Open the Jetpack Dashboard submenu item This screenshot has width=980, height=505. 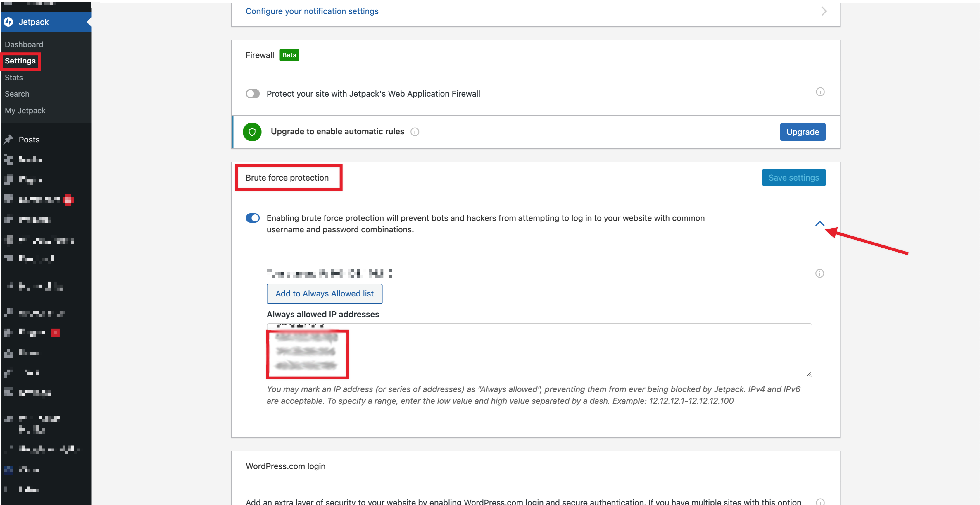pyautogui.click(x=24, y=44)
